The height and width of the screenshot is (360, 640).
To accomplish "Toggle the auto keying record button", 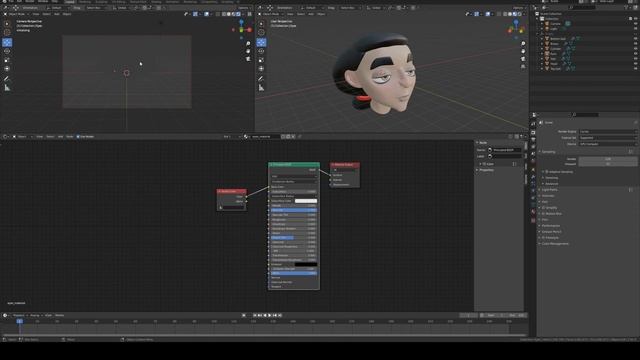I will pos(244,315).
